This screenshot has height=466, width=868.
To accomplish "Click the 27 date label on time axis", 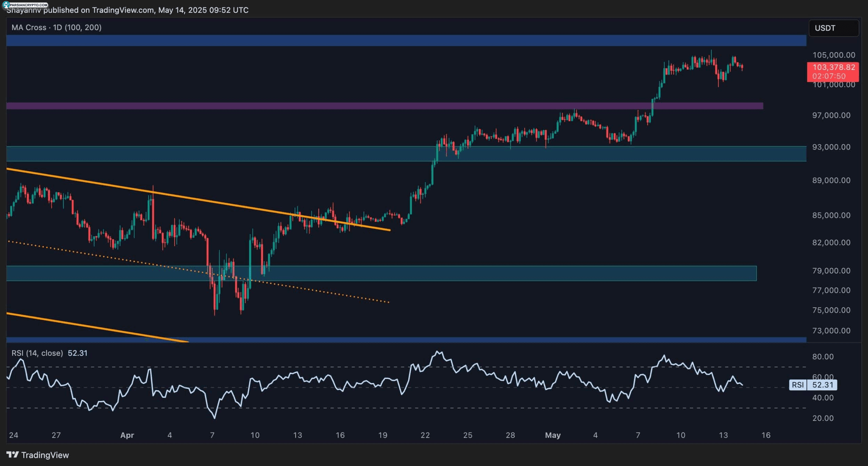I will 56,435.
